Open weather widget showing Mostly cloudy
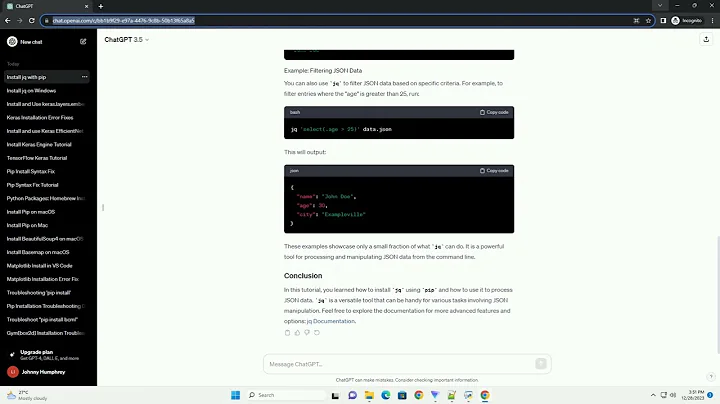 pos(28,395)
